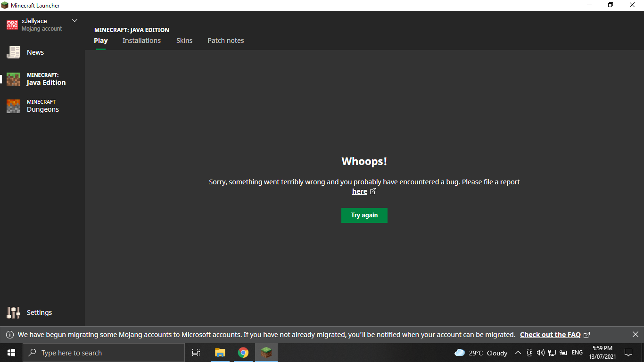Image resolution: width=644 pixels, height=362 pixels.
Task: Dismiss the Microsoft account migration banner
Action: (636, 334)
